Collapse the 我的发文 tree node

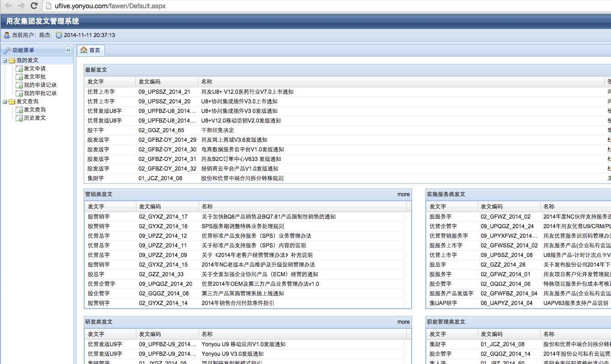(5, 60)
